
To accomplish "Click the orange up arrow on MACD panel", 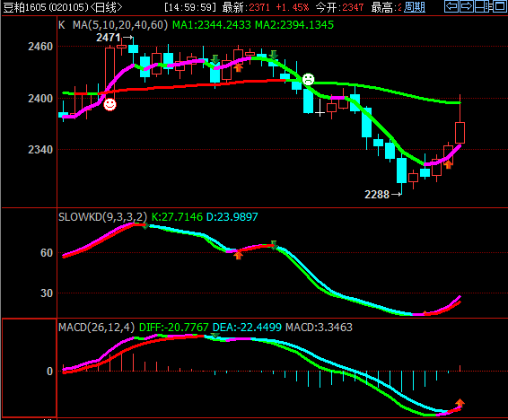I will point(460,403).
